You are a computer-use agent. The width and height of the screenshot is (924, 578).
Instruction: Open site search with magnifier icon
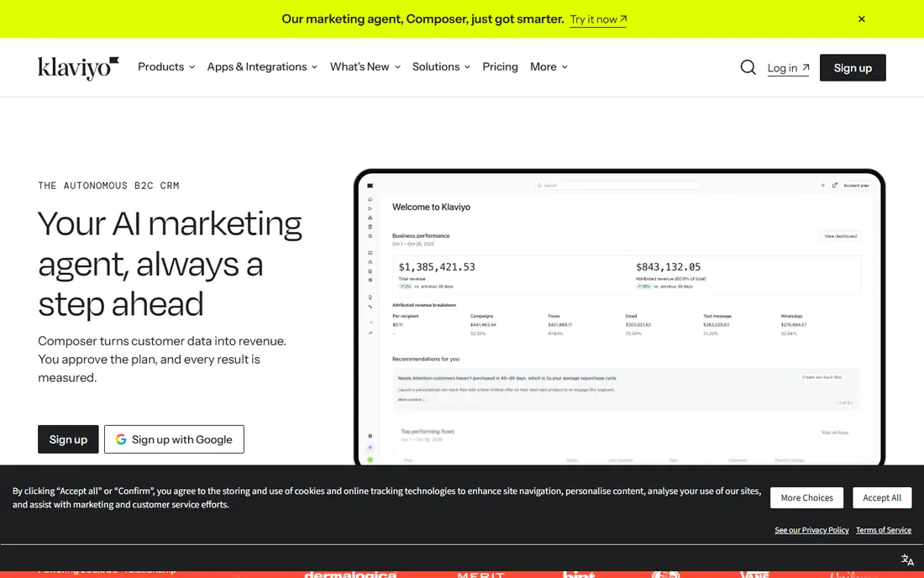pyautogui.click(x=748, y=67)
